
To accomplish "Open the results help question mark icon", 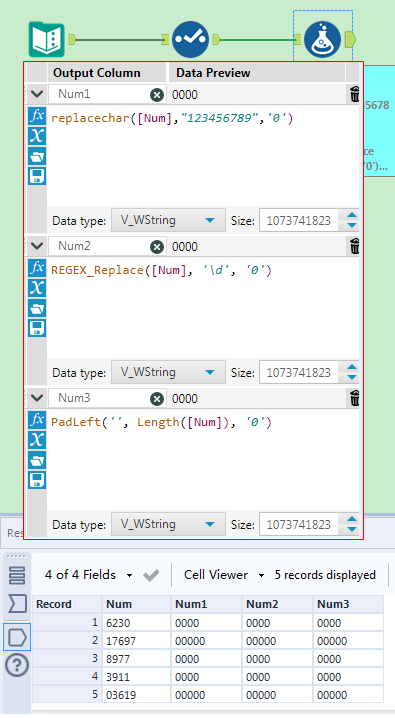I will coord(17,665).
